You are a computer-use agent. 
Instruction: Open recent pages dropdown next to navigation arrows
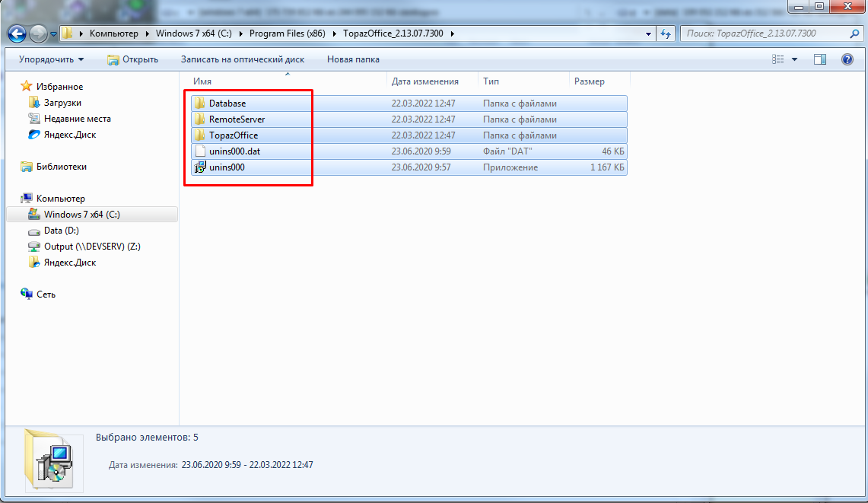click(x=53, y=33)
